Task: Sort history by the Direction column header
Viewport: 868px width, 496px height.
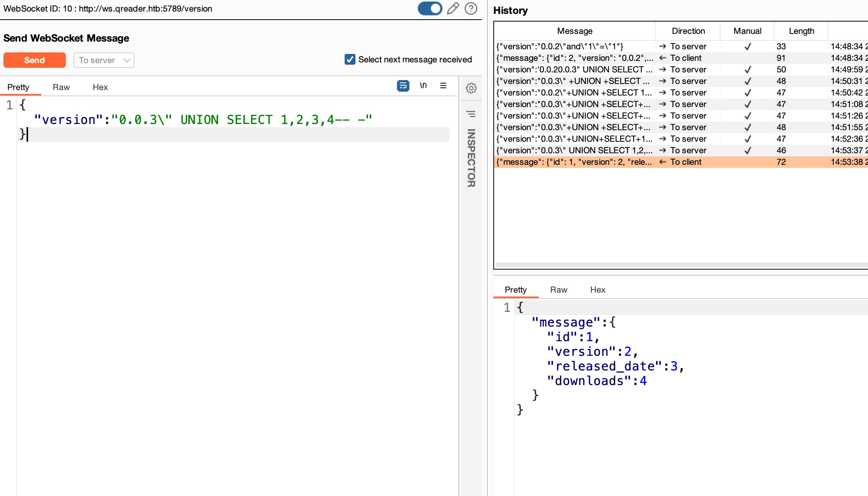Action: tap(688, 31)
